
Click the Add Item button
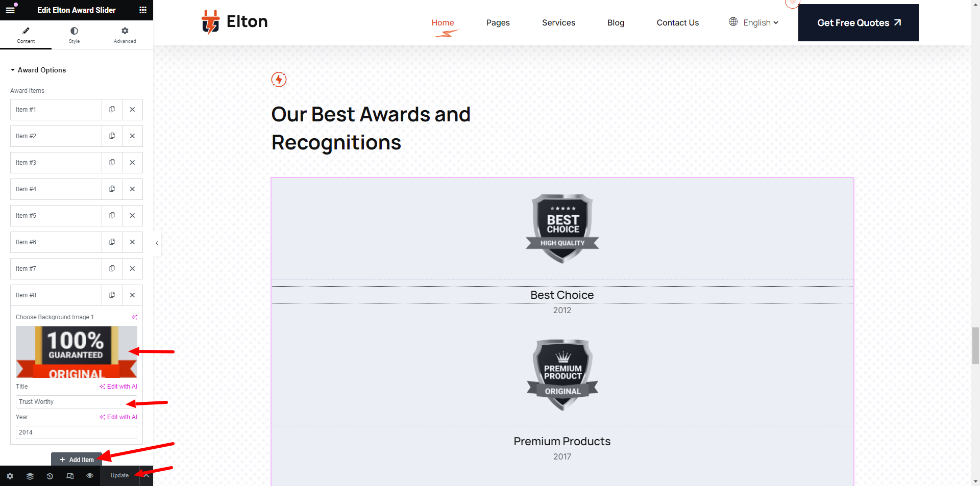coord(77,459)
